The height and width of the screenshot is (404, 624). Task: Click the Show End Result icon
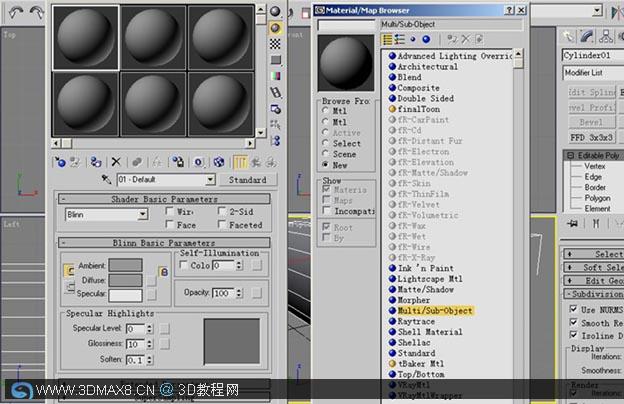click(x=240, y=162)
